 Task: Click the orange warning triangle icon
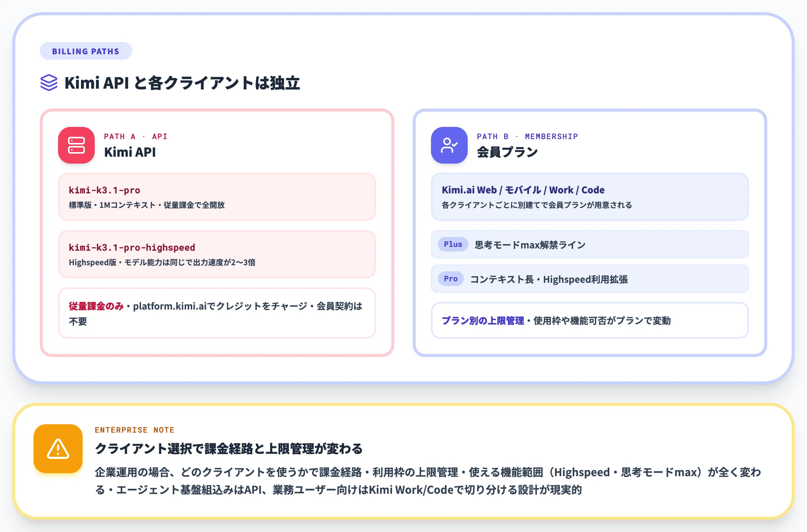[x=58, y=449]
